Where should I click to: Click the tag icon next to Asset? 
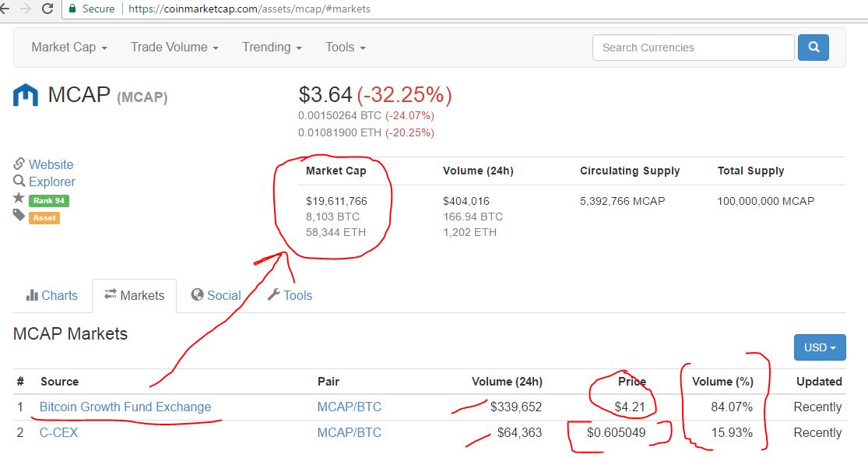tap(19, 215)
